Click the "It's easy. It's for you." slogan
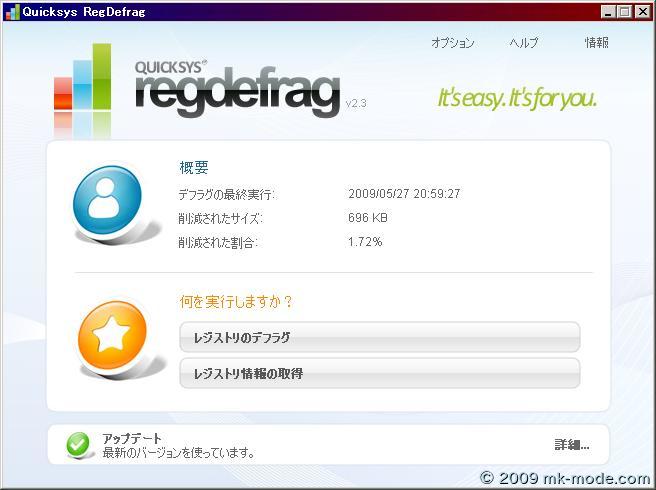Image resolution: width=656 pixels, height=490 pixels. click(x=517, y=98)
